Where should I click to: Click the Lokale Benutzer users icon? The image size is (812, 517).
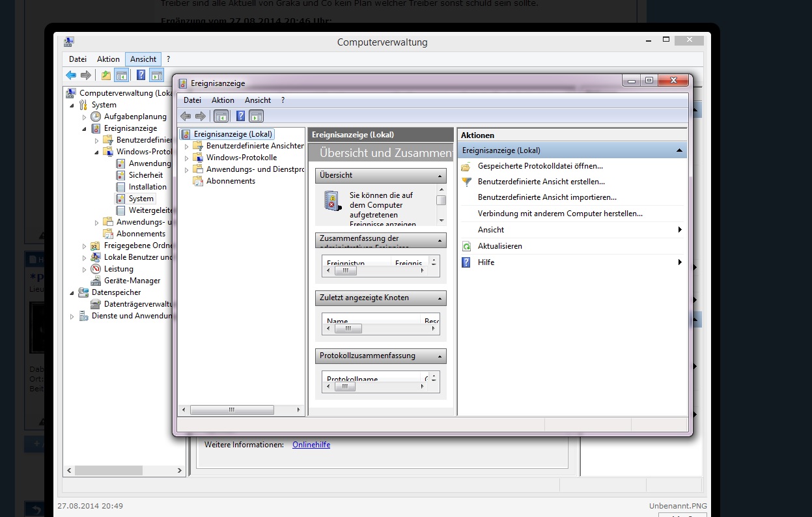coord(96,257)
